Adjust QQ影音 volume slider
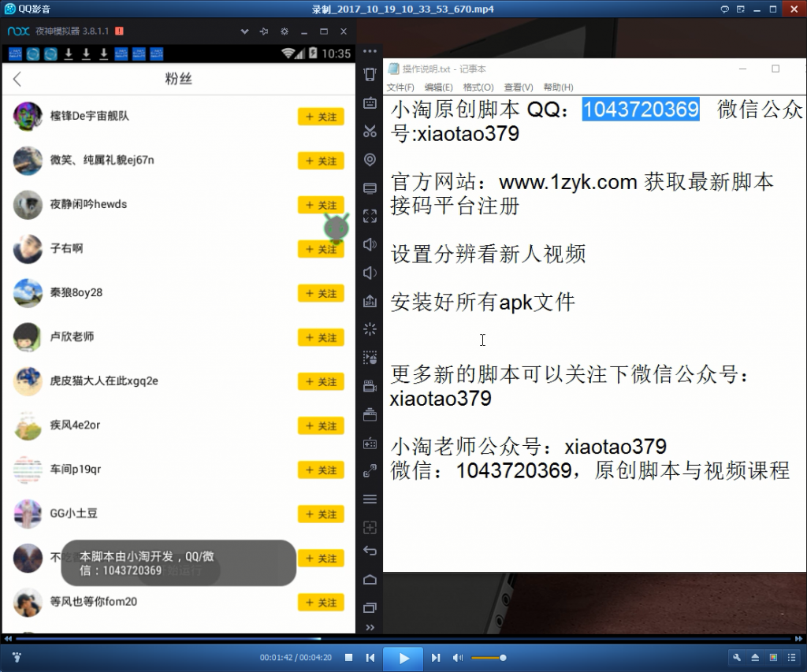Viewport: 807px width, 672px height. pos(489,658)
